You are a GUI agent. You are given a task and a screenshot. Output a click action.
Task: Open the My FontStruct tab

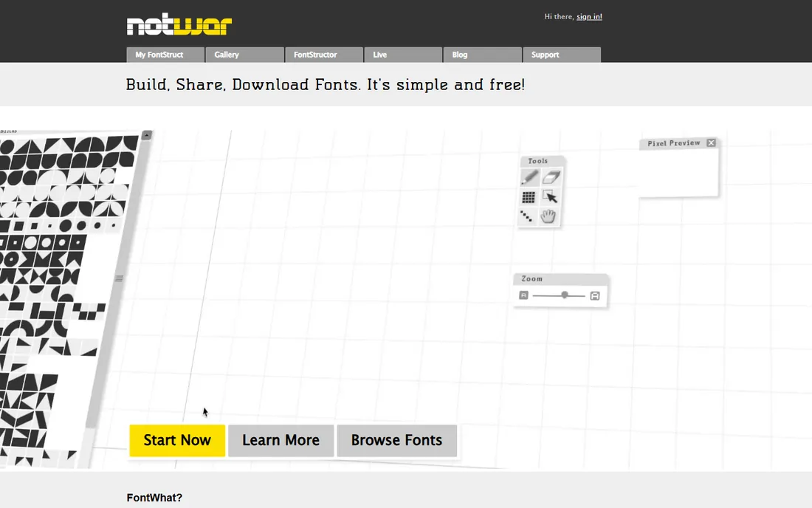coord(165,55)
